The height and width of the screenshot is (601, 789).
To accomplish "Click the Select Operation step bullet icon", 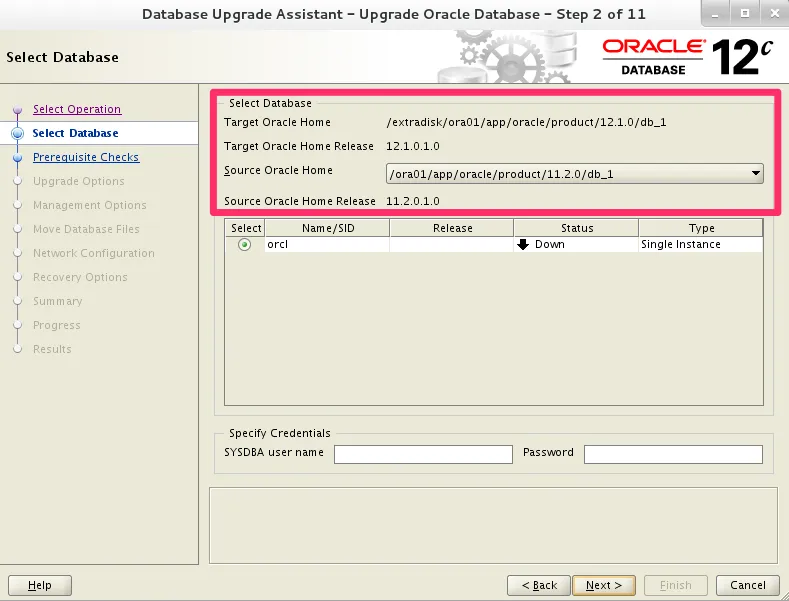I will tap(17, 110).
